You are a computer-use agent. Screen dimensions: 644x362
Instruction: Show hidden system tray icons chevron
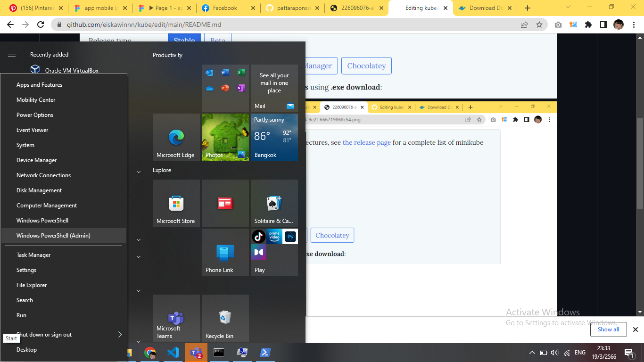[532, 353]
